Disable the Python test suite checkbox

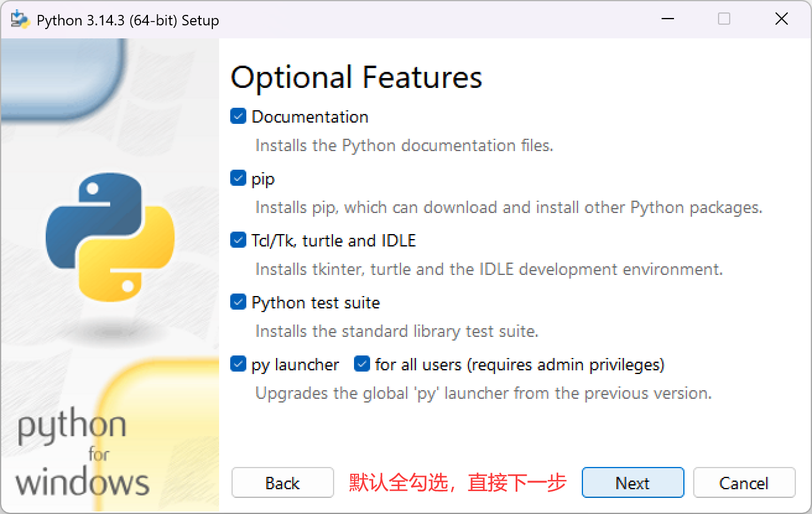238,302
